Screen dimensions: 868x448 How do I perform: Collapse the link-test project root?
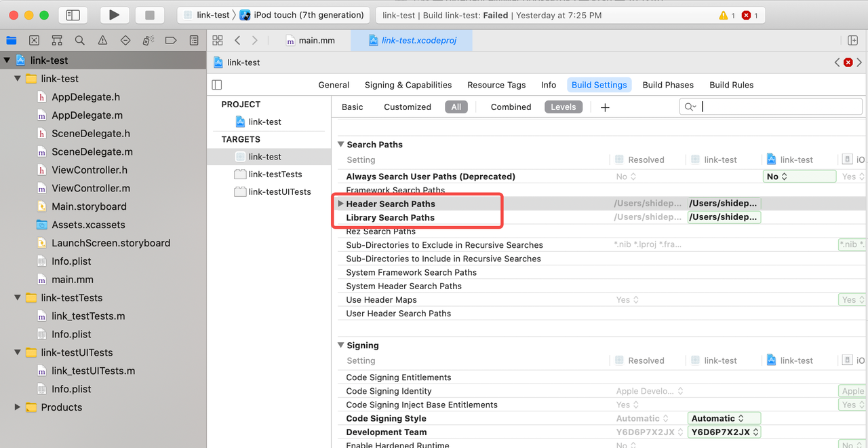click(7, 60)
